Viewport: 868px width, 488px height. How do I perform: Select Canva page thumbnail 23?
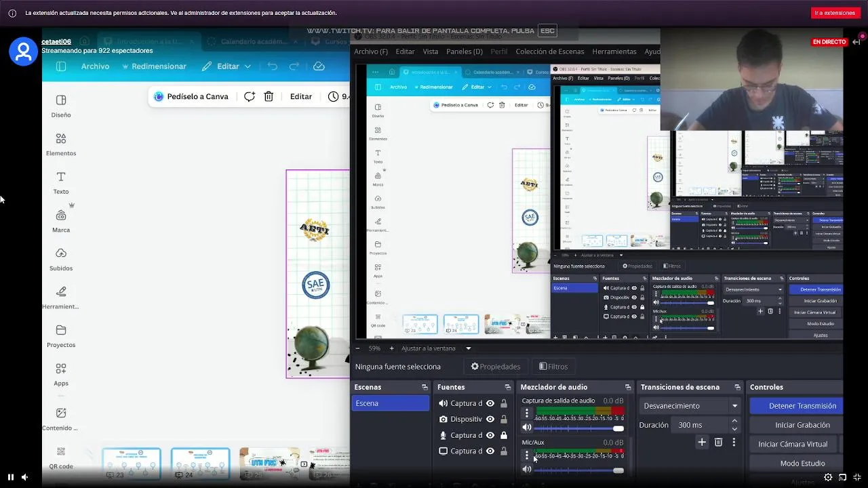coord(132,463)
